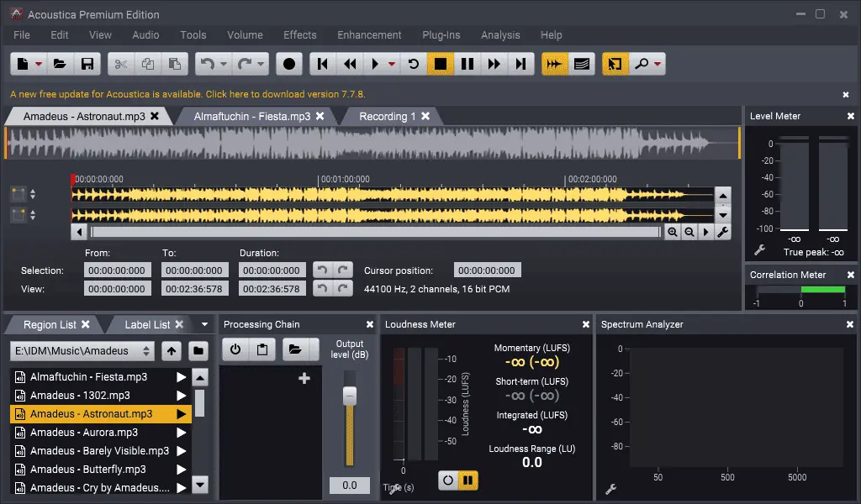Screen dimensions: 861x504
Task: Toggle the Loudness Meter pause button
Action: tap(467, 481)
